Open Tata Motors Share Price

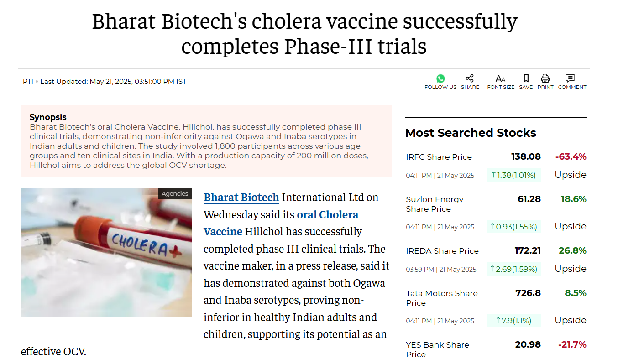click(442, 298)
